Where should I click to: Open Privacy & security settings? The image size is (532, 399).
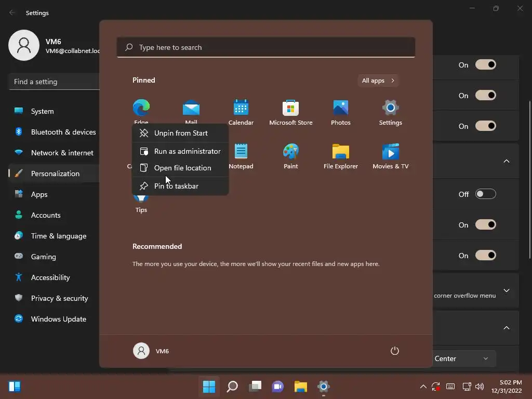54,298
